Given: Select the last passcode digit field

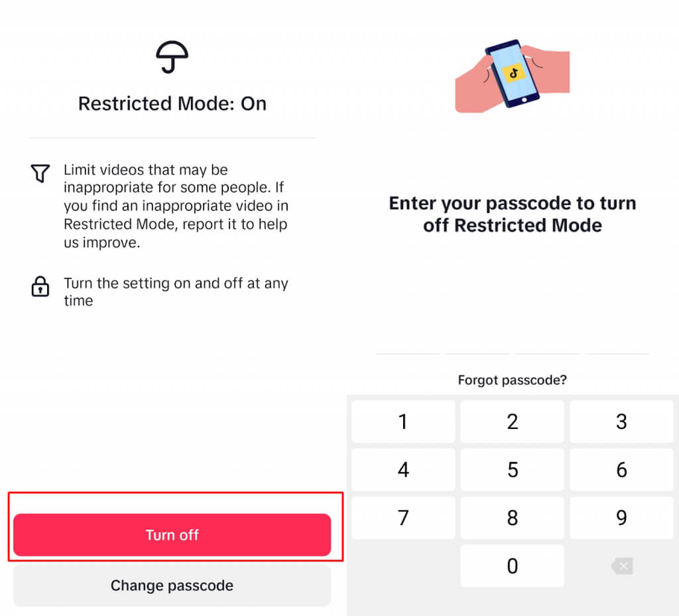Looking at the screenshot, I should click(617, 345).
